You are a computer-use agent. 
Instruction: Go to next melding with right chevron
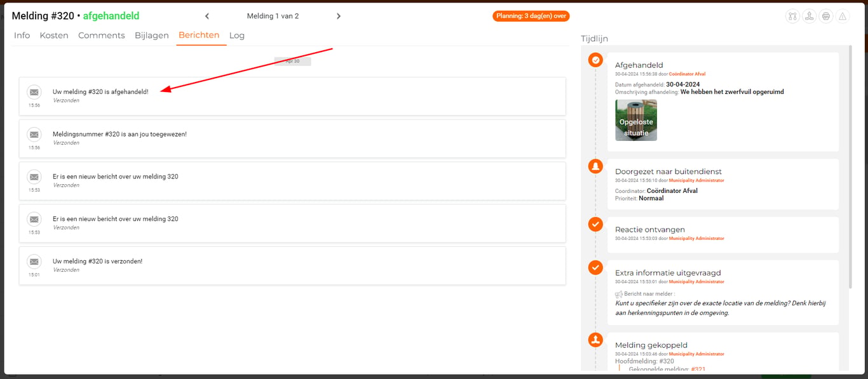[339, 17]
